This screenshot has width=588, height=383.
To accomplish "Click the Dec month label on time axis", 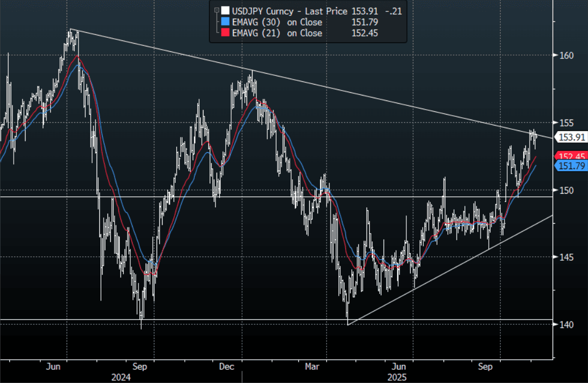I will [226, 367].
